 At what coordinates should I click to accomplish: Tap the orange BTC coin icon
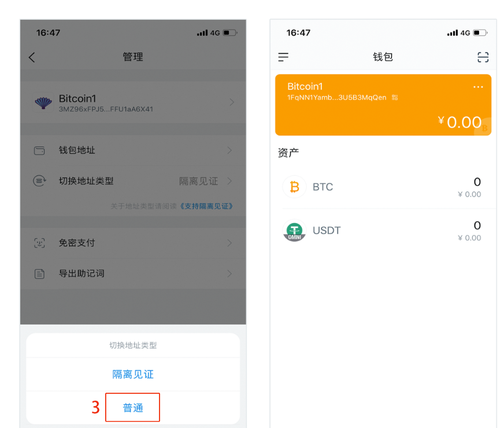pos(294,187)
